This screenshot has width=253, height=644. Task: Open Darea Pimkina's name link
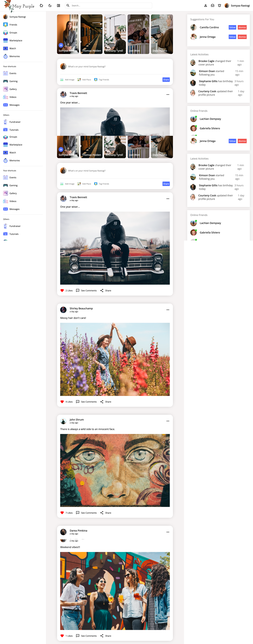pos(78,531)
